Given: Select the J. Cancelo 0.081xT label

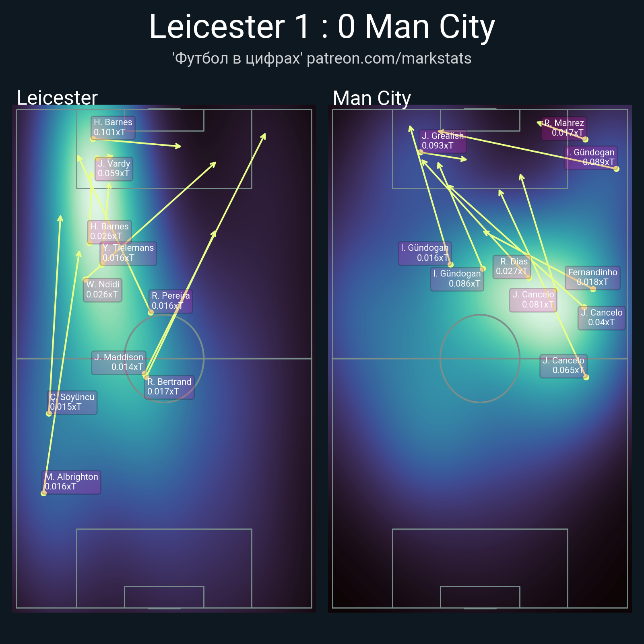Looking at the screenshot, I should pyautogui.click(x=533, y=300).
